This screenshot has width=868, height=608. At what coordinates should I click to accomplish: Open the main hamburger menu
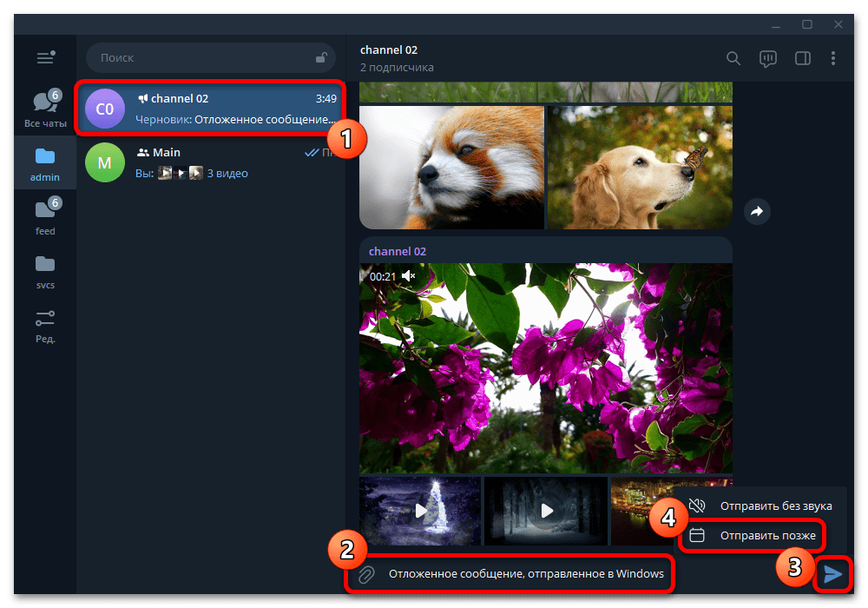coord(45,57)
